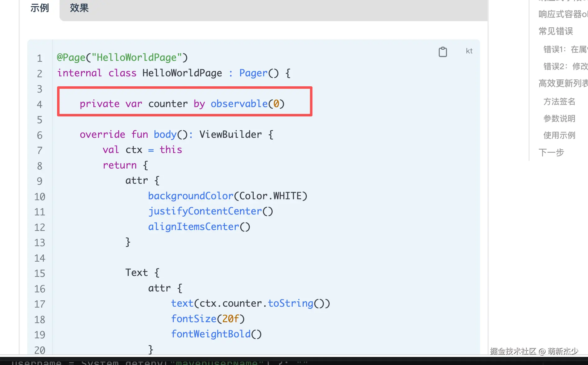
Task: Click fontSize(20f) code line
Action: 208,319
